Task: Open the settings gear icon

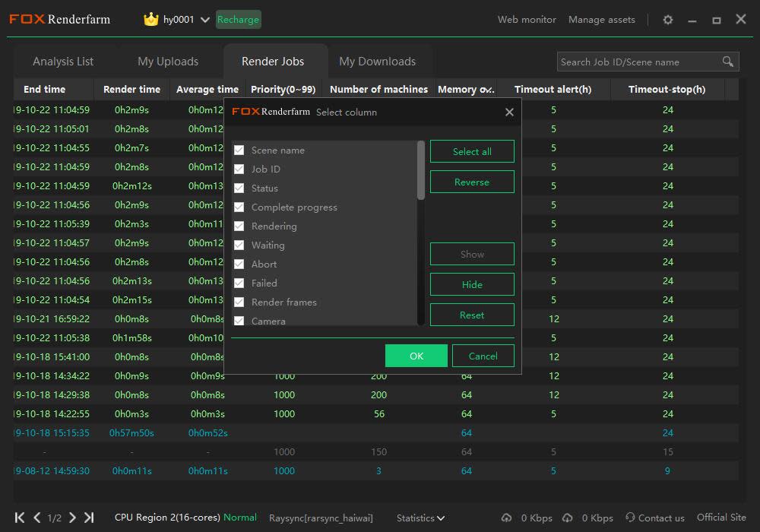Action: [668, 20]
